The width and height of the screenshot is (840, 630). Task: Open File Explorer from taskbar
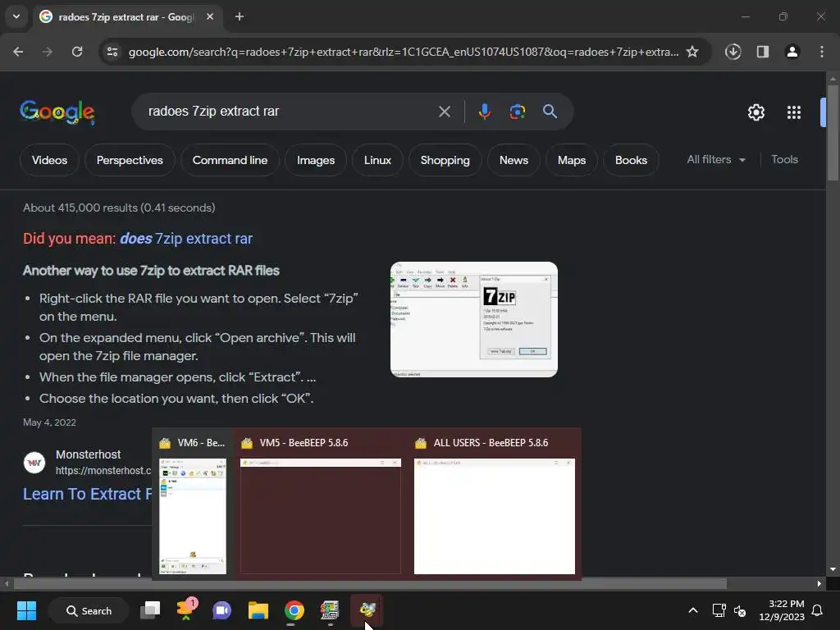[x=258, y=610]
